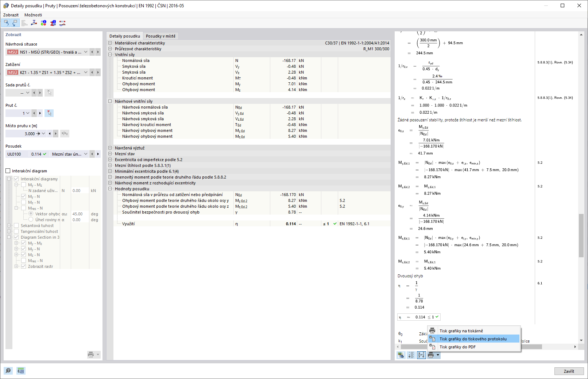Open the Návrhová situace dropdown
Image resolution: width=588 pixels, height=379 pixels.
[x=86, y=52]
